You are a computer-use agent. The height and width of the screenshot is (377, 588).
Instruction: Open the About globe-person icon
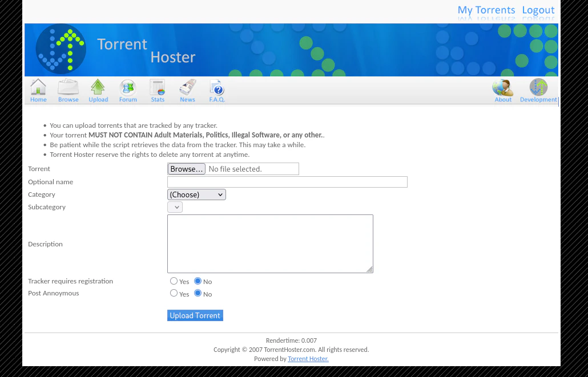(x=502, y=87)
